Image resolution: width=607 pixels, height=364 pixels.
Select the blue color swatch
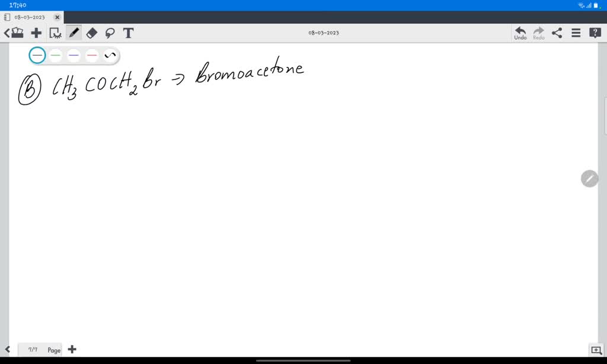coord(73,55)
